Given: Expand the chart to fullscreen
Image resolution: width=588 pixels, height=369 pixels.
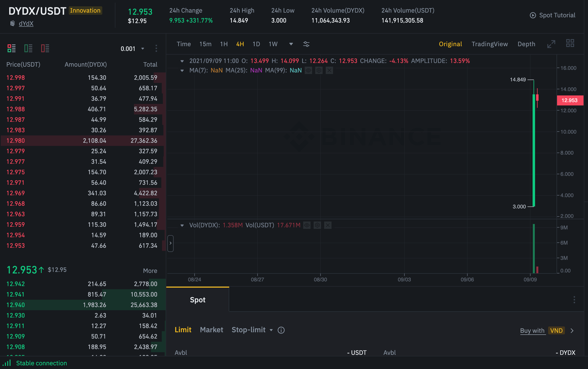Looking at the screenshot, I should (551, 44).
